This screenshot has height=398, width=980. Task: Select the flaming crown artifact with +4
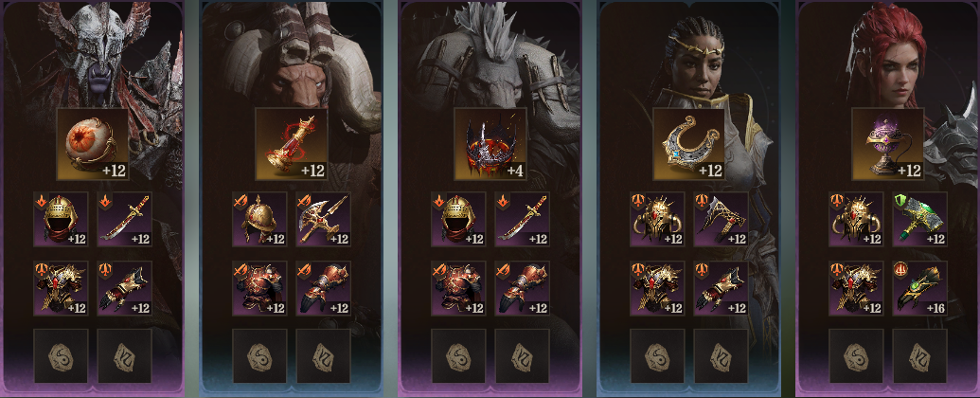click(x=490, y=144)
